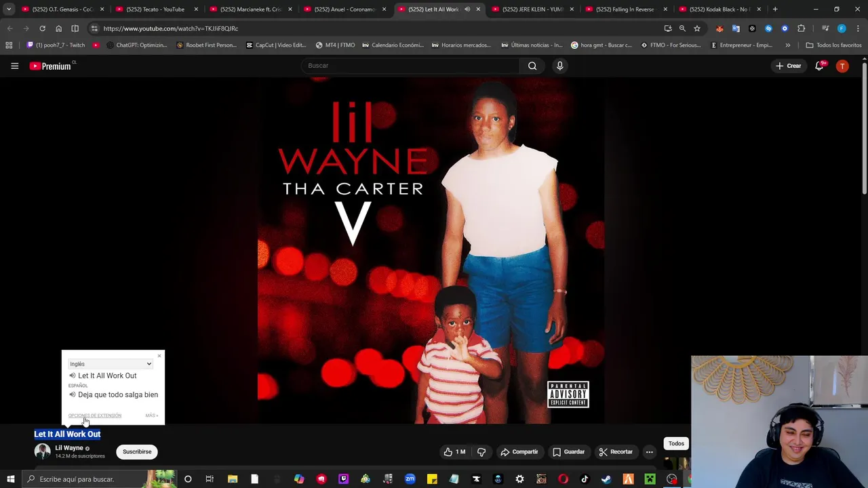The width and height of the screenshot is (868, 488).
Task: Mute the Let It All Work Out tab audio
Action: tap(467, 9)
